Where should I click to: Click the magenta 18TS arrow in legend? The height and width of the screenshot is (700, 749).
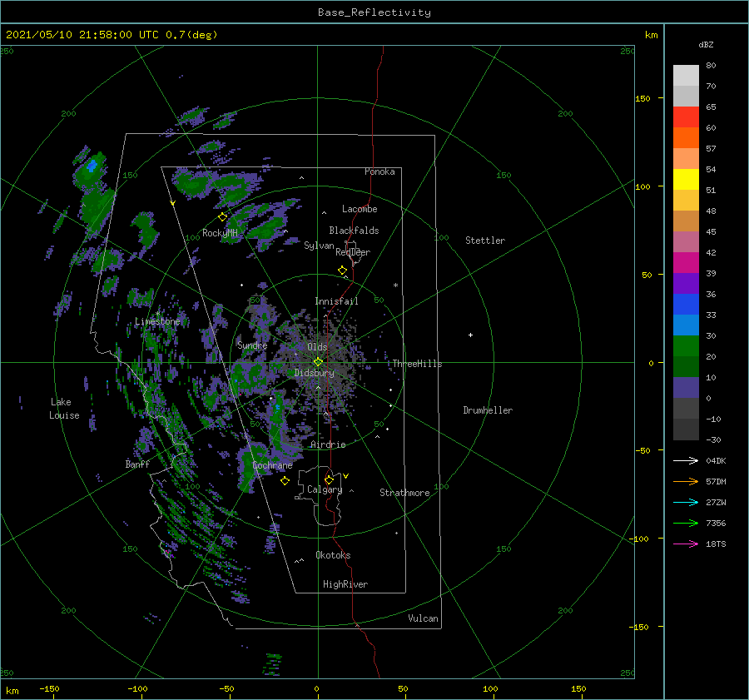[686, 544]
